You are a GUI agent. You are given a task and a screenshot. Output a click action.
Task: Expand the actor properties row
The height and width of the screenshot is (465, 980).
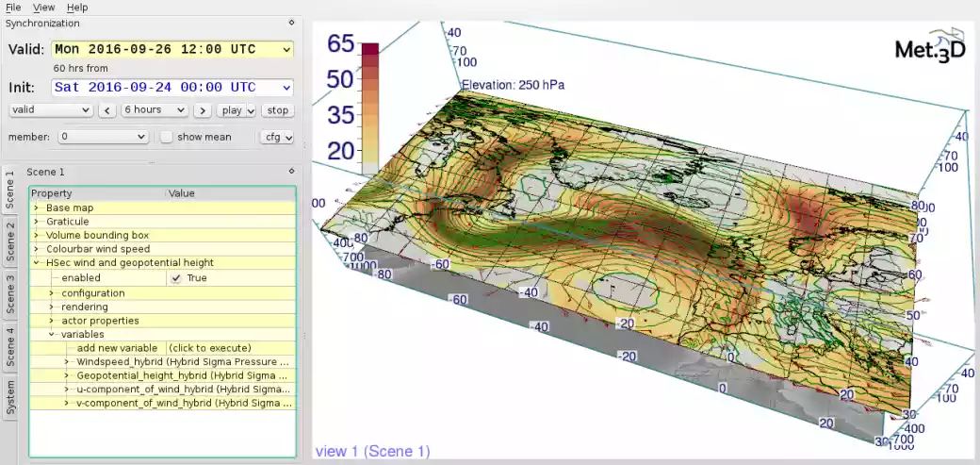[51, 321]
